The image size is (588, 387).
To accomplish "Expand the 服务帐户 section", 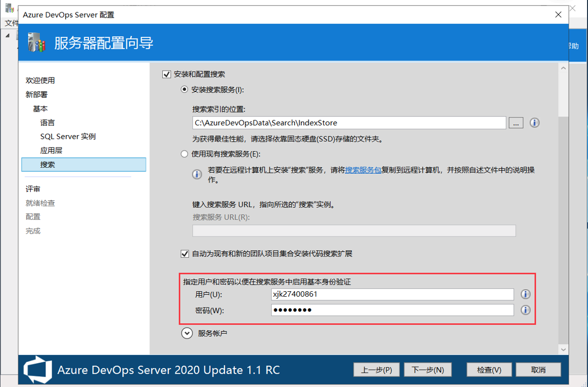I will [187, 333].
